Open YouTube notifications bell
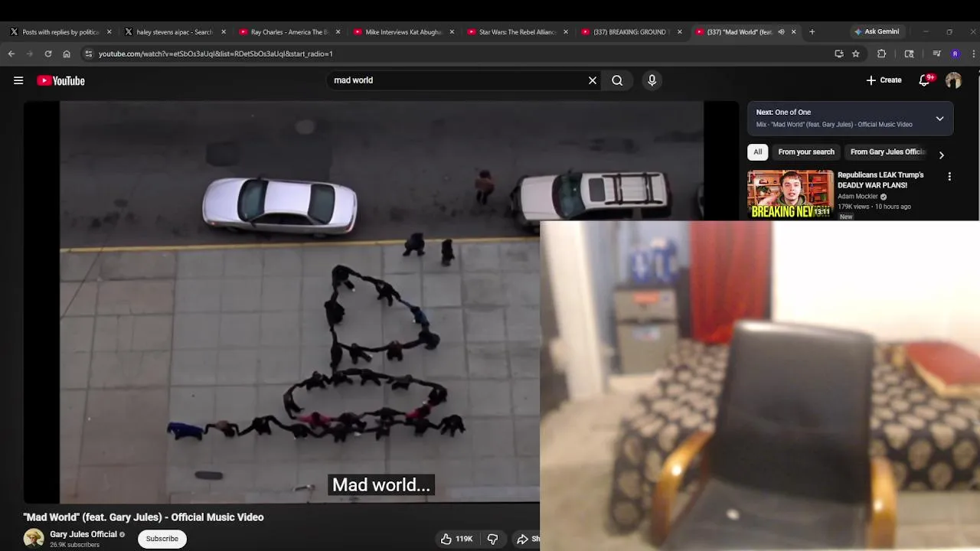Viewport: 980px width, 551px height. (x=925, y=80)
